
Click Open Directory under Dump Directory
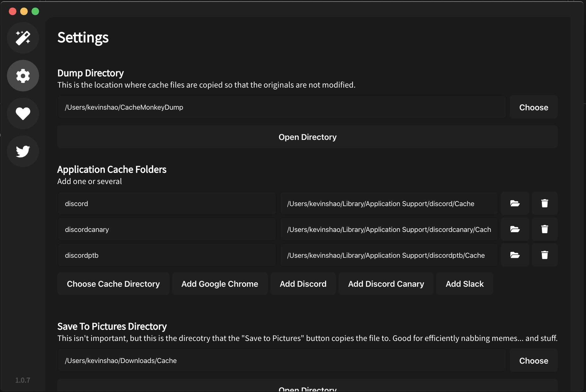[307, 137]
